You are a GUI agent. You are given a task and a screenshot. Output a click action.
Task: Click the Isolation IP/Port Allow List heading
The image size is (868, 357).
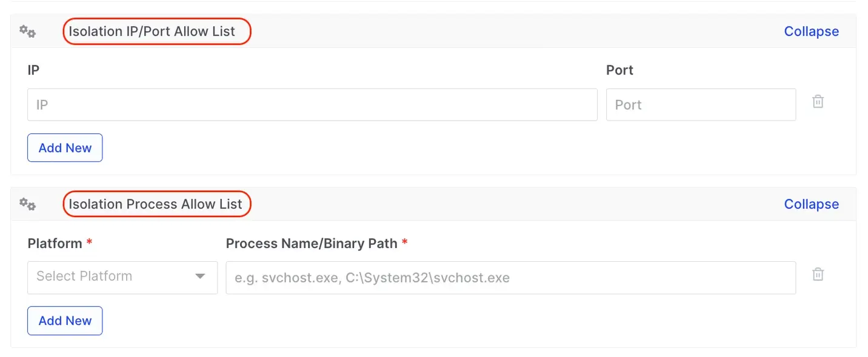152,32
